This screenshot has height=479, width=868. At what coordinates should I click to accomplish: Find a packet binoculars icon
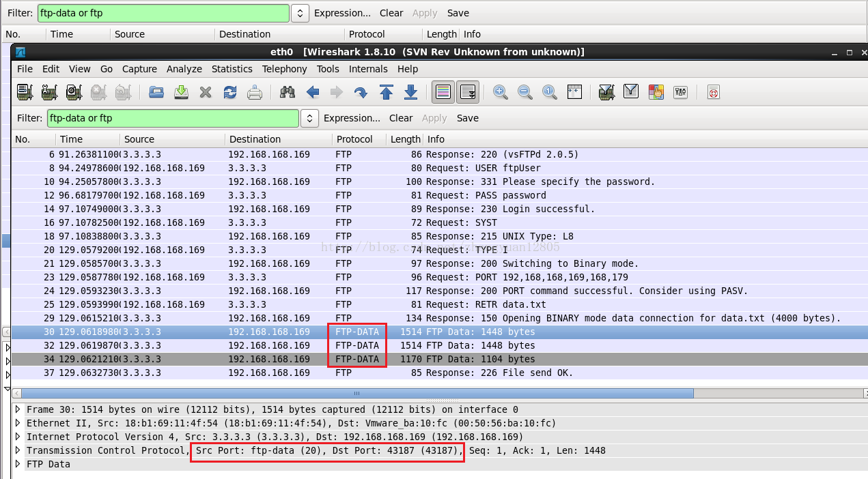(288, 92)
